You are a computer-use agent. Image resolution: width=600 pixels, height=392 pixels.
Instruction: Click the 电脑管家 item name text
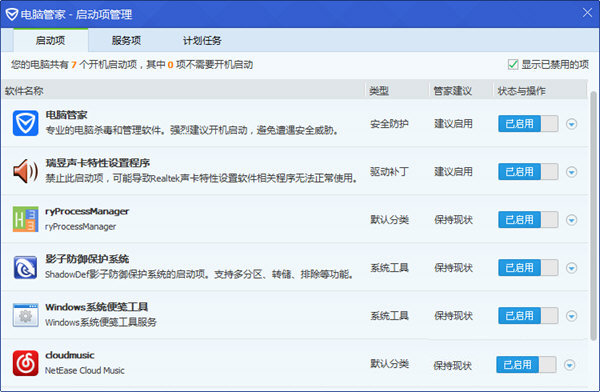(66, 114)
